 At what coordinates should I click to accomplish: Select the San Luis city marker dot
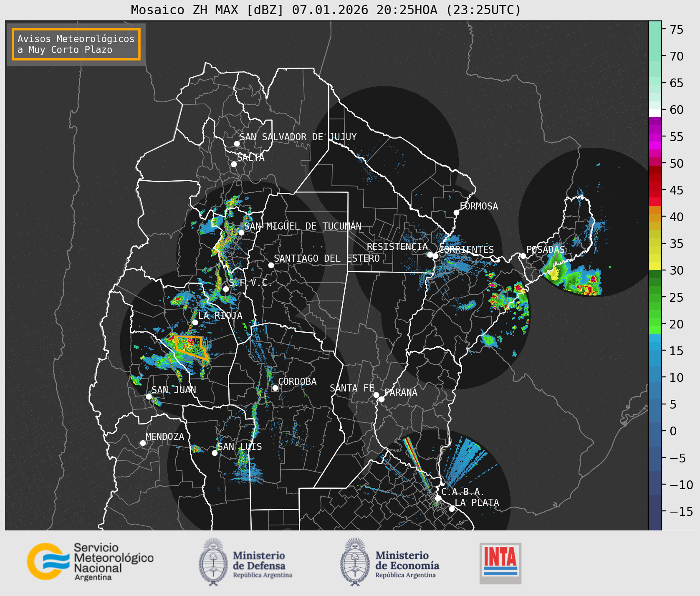(x=215, y=453)
